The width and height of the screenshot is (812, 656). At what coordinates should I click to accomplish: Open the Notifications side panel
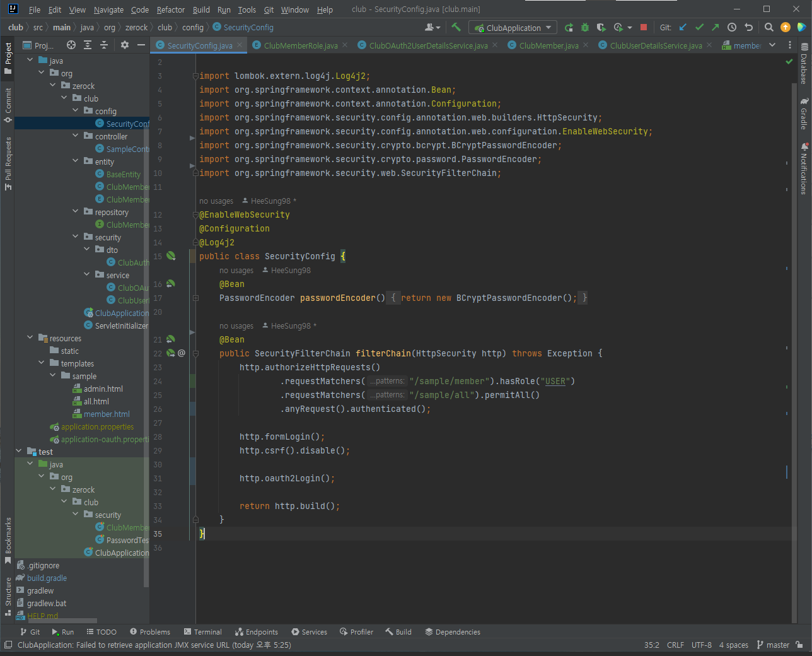pyautogui.click(x=804, y=168)
